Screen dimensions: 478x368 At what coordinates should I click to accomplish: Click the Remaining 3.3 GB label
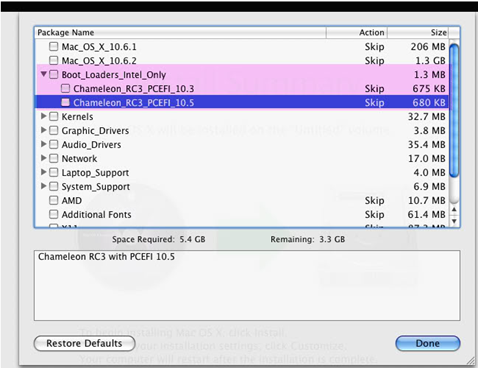tap(308, 239)
